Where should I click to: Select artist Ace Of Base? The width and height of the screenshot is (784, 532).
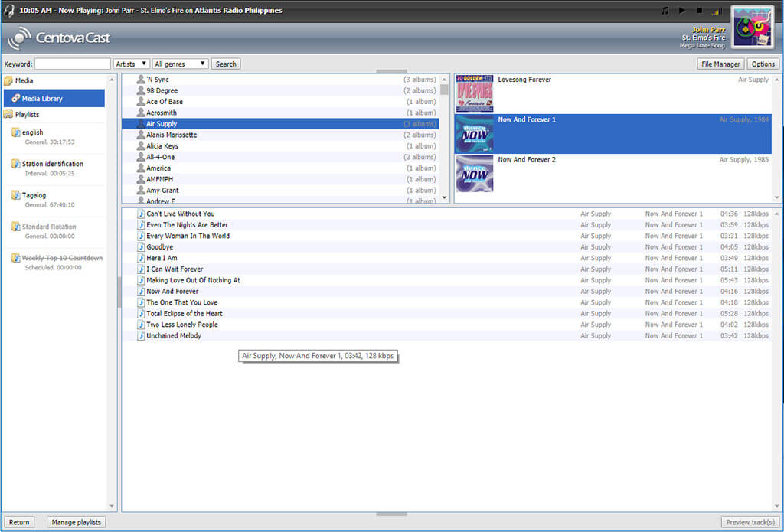(280, 102)
